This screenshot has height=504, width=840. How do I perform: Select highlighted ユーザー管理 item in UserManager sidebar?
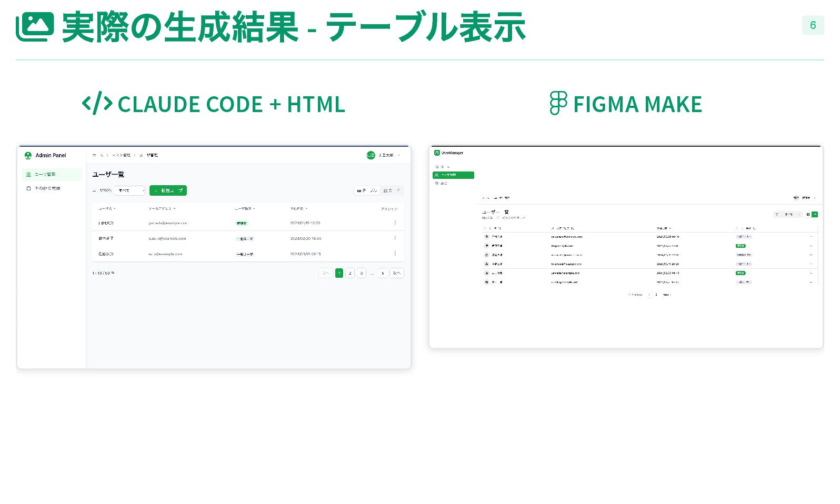click(x=453, y=175)
